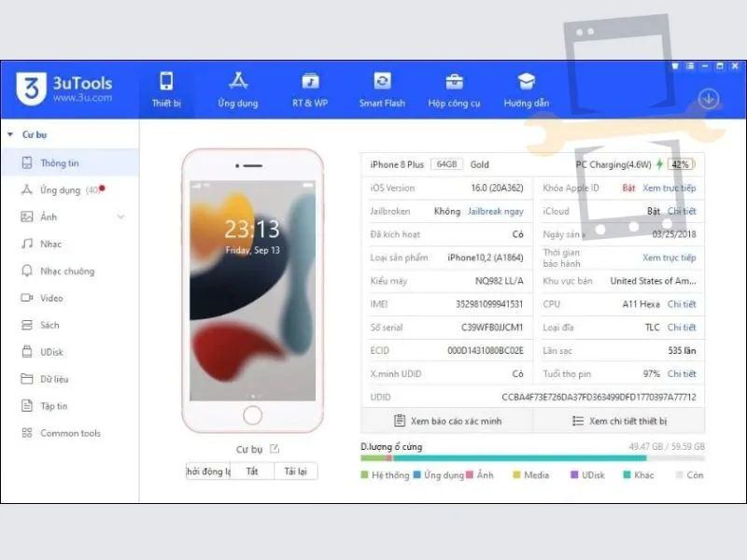
Task: Open Nhạc chuông ringtones in the sidebar
Action: (x=70, y=271)
